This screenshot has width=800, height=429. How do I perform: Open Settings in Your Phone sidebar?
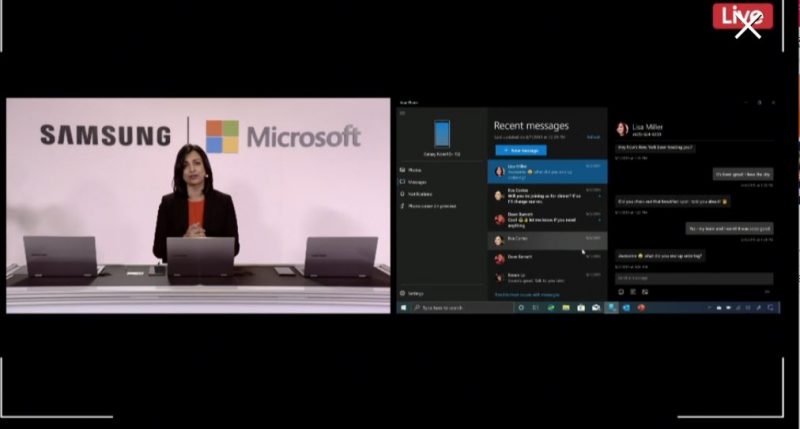click(x=412, y=293)
